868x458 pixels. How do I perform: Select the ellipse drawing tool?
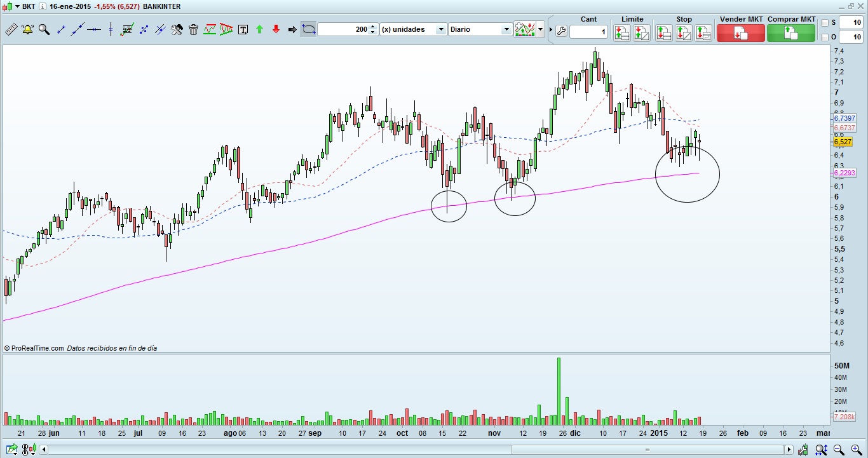pos(308,29)
